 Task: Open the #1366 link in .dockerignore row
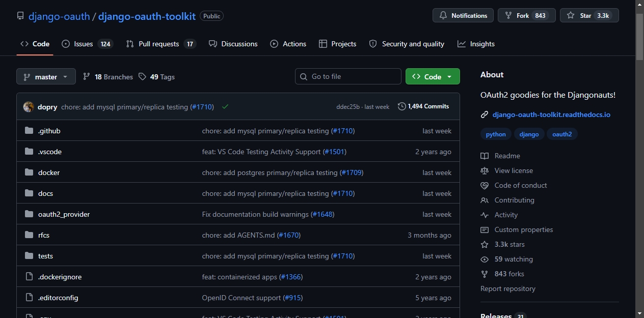(291, 277)
